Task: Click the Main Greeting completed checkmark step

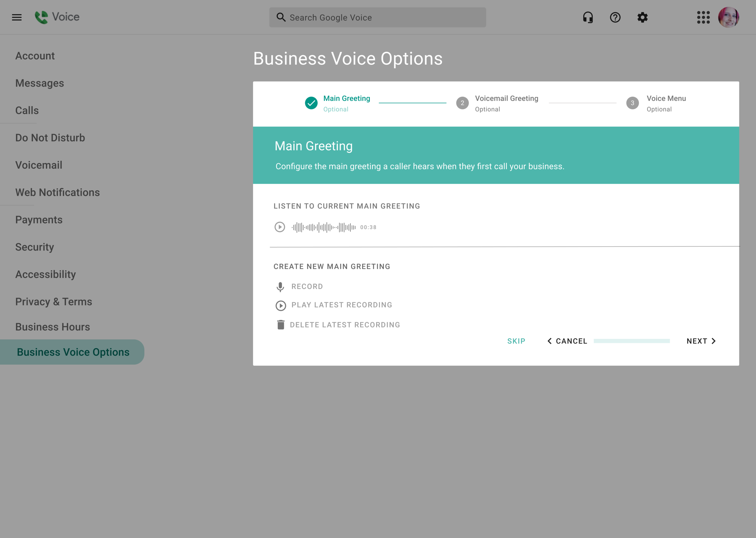Action: (311, 103)
